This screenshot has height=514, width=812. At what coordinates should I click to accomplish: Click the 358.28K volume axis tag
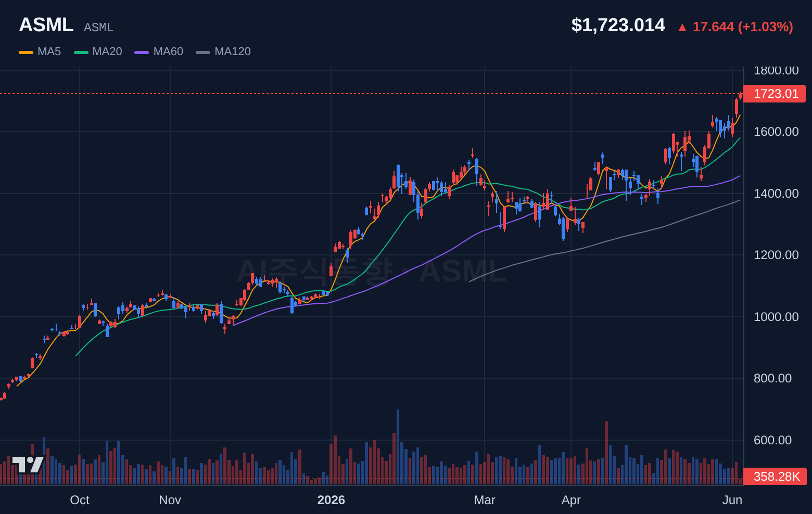click(775, 477)
